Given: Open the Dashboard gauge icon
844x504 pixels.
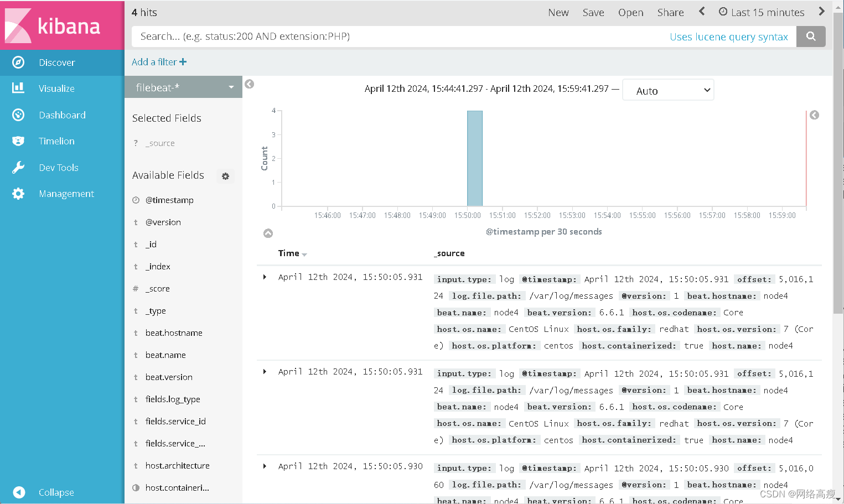Looking at the screenshot, I should coord(18,115).
